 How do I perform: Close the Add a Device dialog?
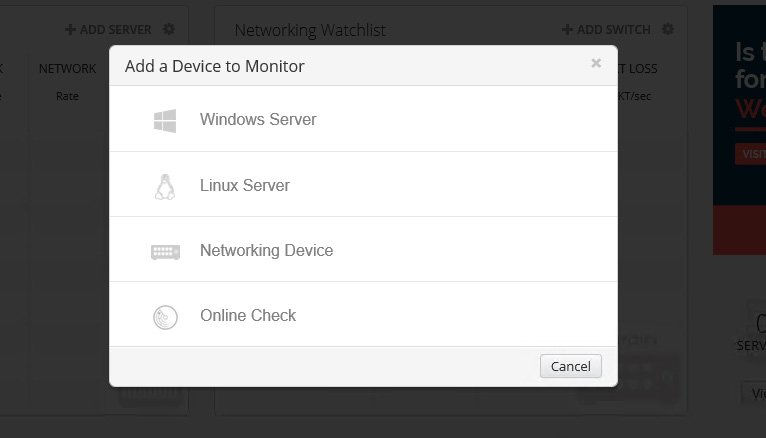(x=596, y=64)
